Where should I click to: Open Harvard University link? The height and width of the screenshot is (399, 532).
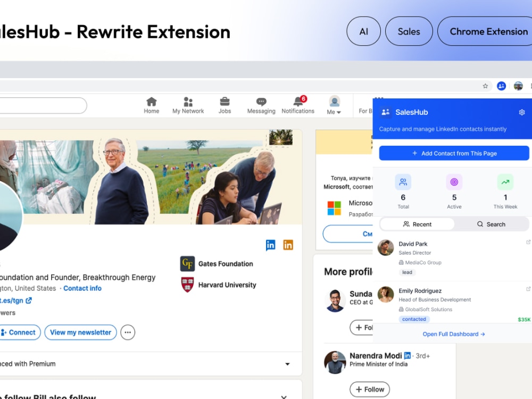(x=227, y=285)
